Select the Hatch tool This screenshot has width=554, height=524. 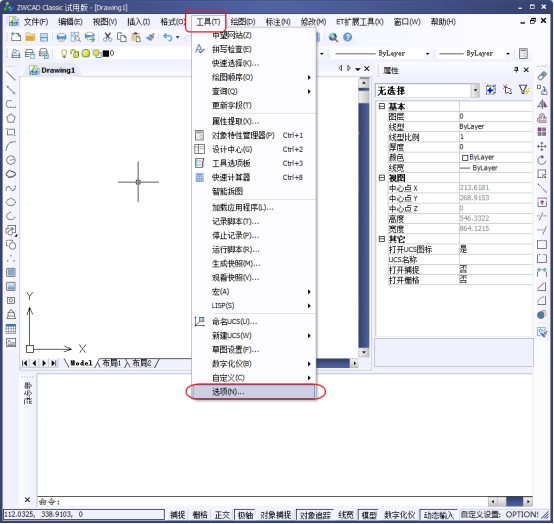click(11, 272)
